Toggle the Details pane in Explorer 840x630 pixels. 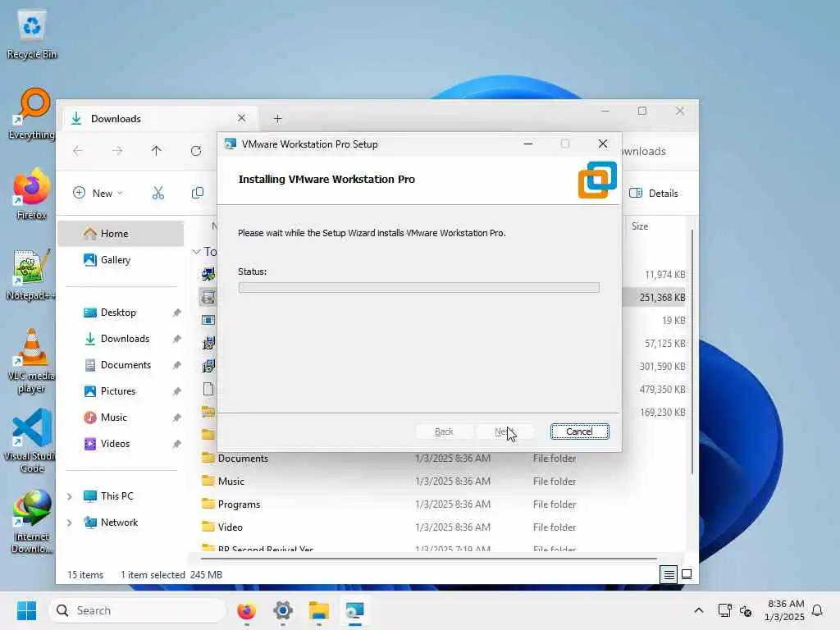coord(654,194)
